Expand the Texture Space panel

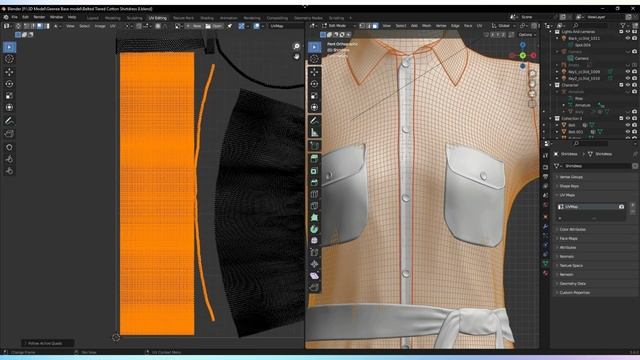pyautogui.click(x=571, y=266)
